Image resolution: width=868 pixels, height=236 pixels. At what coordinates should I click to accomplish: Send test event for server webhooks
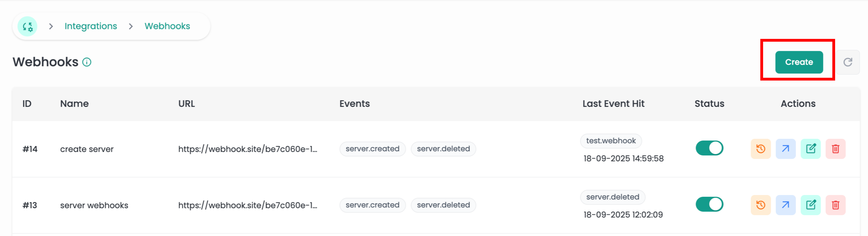785,205
